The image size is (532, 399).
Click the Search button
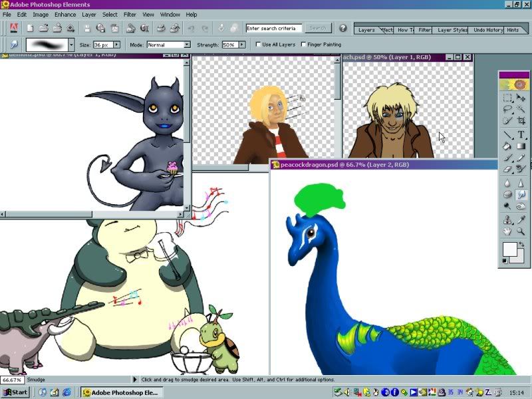(318, 28)
